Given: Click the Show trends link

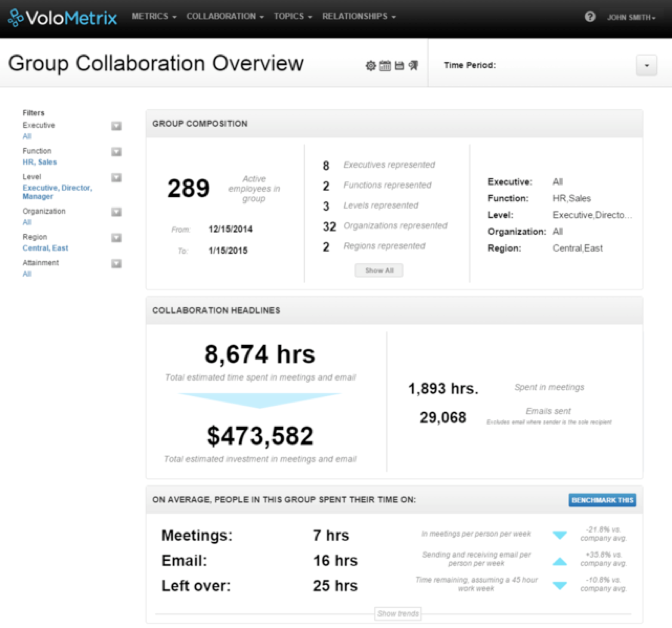Looking at the screenshot, I should pyautogui.click(x=398, y=613).
